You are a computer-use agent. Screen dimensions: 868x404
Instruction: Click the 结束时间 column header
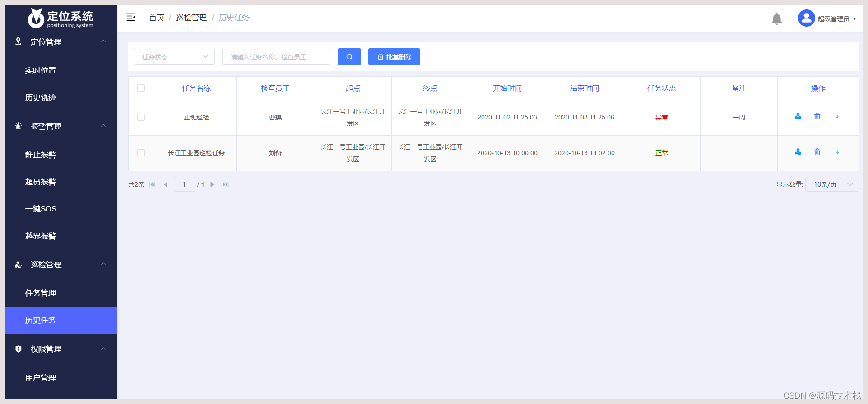[585, 88]
